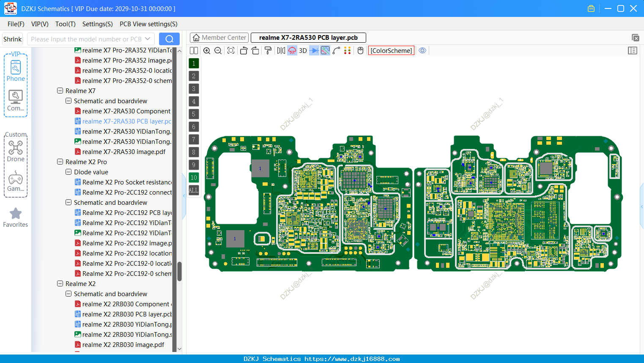Open the search field dropdown arrow
Screen dimensions: 644x363
148,39
